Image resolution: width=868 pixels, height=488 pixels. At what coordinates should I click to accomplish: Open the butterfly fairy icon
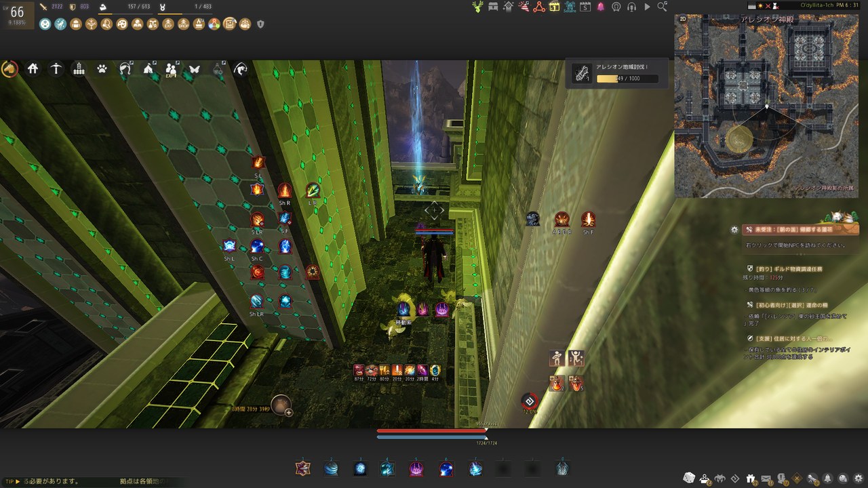(x=194, y=68)
